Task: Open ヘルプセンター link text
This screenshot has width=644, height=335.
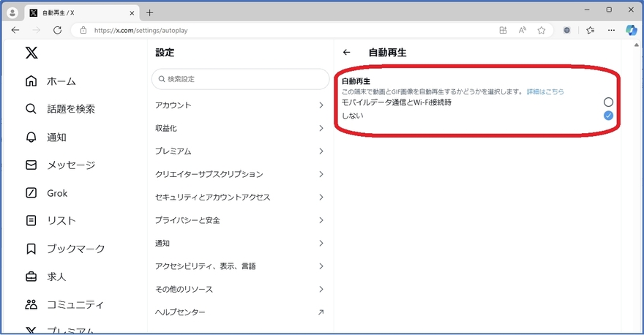Action: tap(180, 312)
